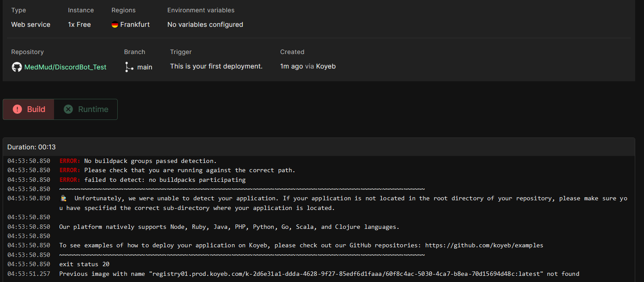
Task: Click the 'Trigger' label
Action: [181, 52]
